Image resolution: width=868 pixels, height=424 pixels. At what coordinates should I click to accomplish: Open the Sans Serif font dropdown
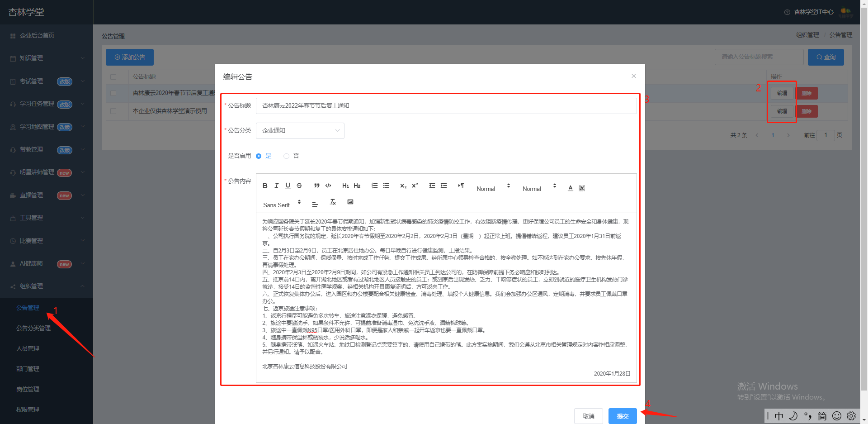point(282,205)
